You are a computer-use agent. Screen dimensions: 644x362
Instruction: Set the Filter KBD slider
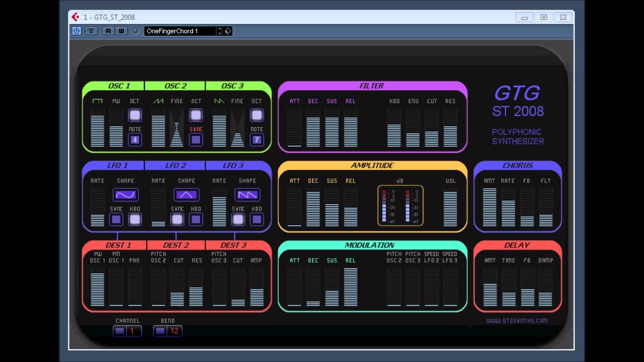[x=394, y=128]
